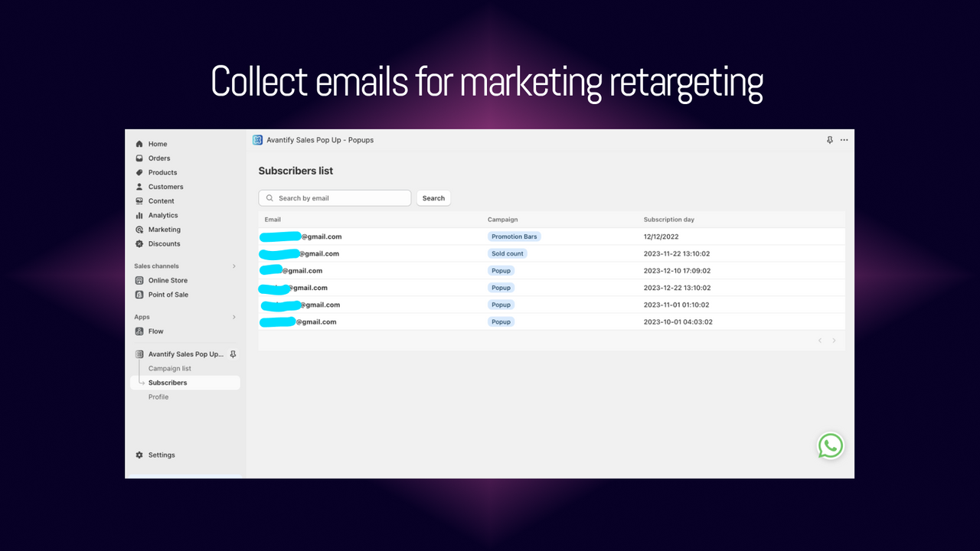Open Point of Sale channel
The width and height of the screenshot is (980, 551).
[168, 295]
